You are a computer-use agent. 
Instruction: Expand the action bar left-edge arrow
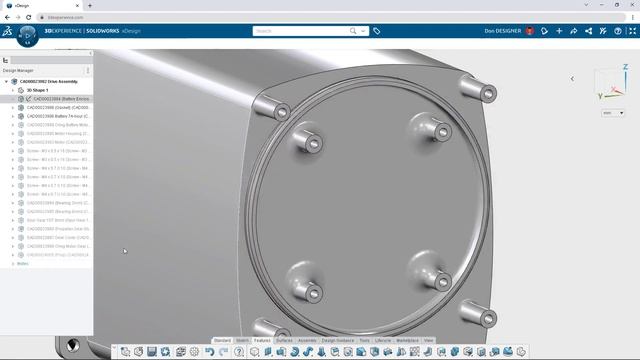pos(114,348)
